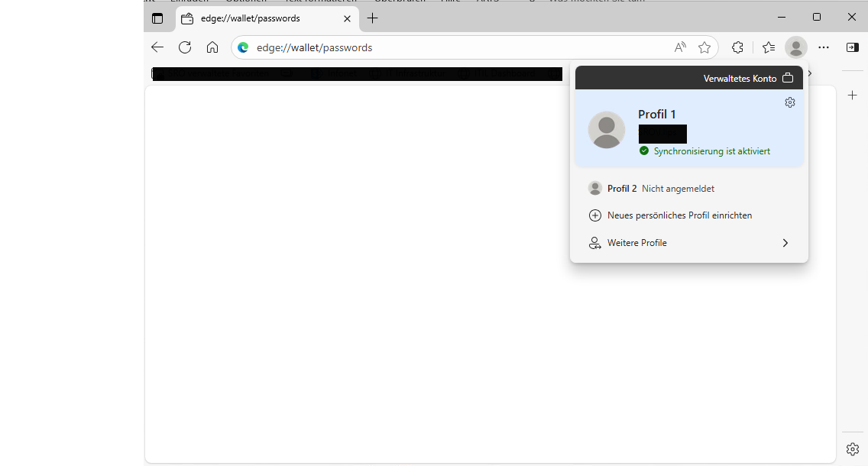Go back with the back arrow
Image resolution: width=868 pixels, height=466 pixels.
(157, 47)
